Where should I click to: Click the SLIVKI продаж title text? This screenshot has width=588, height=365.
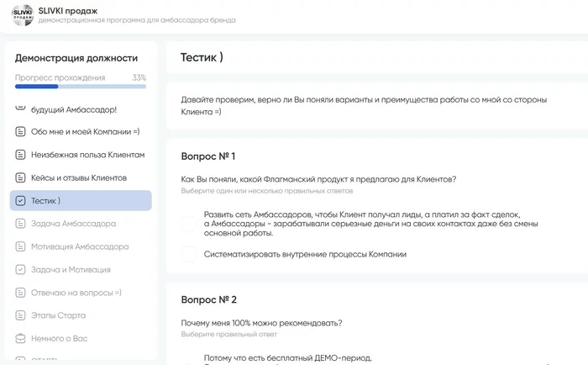tap(70, 10)
